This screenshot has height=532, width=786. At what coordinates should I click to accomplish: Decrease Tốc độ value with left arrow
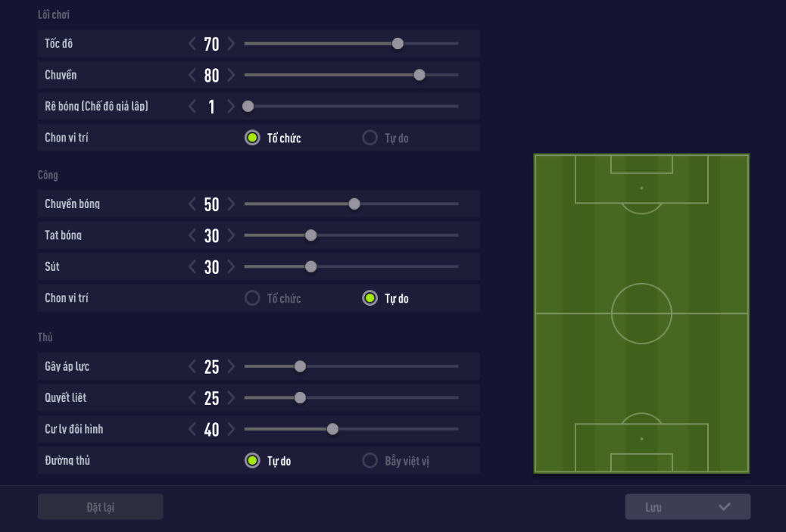coord(192,44)
